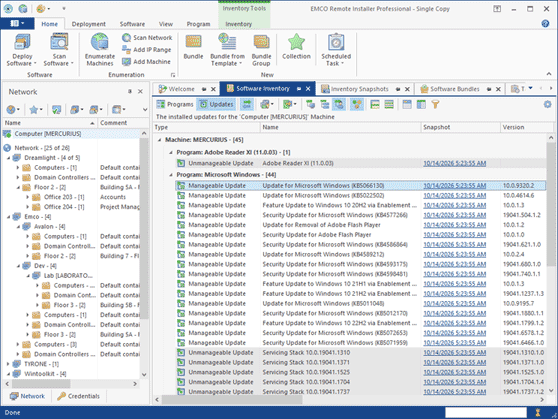
Task: Collapse Program: Microsoft Windows group
Action: coord(171,175)
